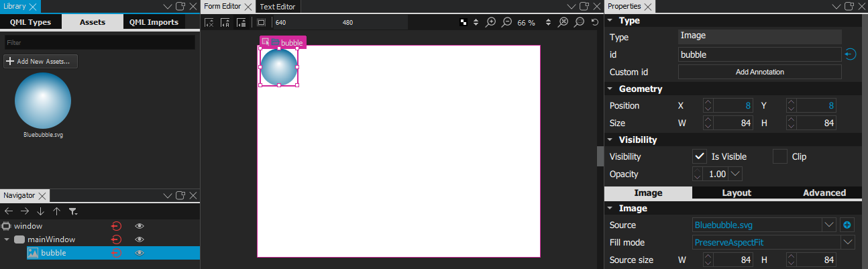Click the Library Filter input field
The image size is (868, 269).
[x=99, y=42]
